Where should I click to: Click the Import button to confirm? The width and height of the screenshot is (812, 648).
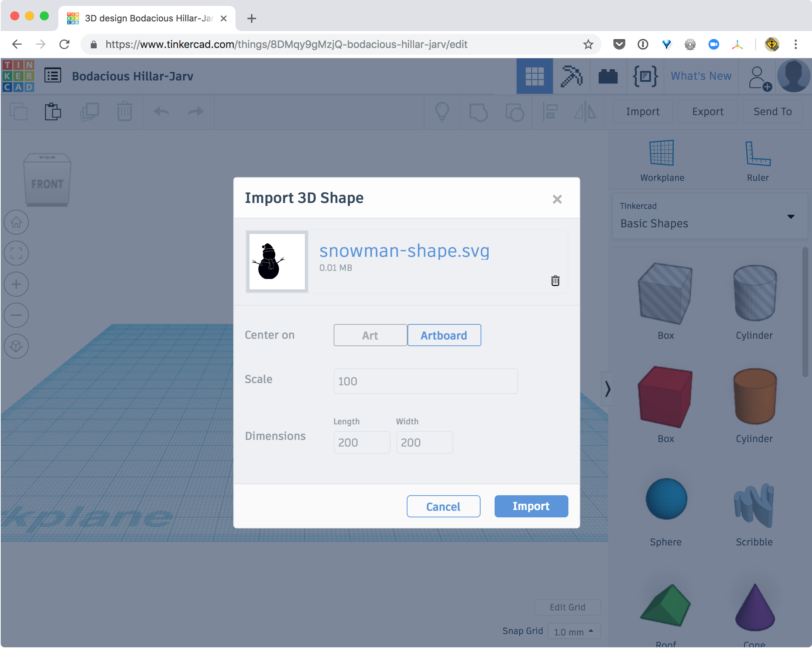[531, 506]
